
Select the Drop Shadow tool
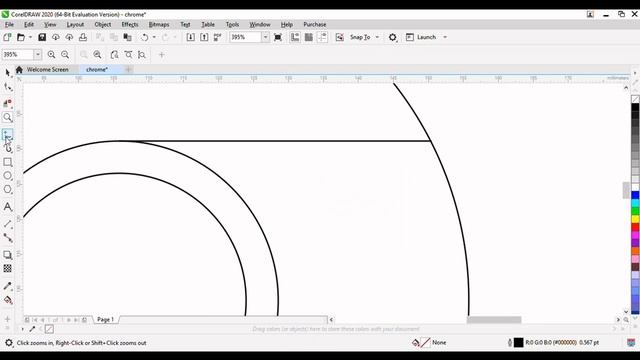tap(7, 255)
